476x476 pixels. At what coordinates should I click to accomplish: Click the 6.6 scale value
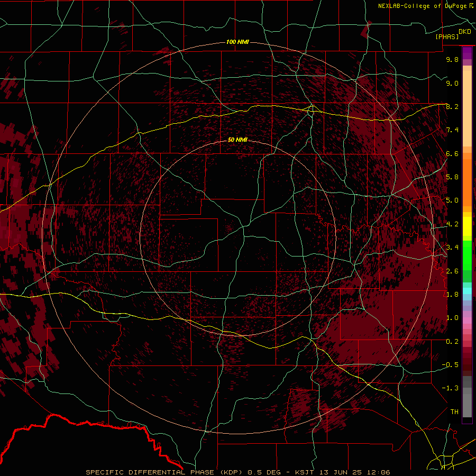tap(452, 153)
